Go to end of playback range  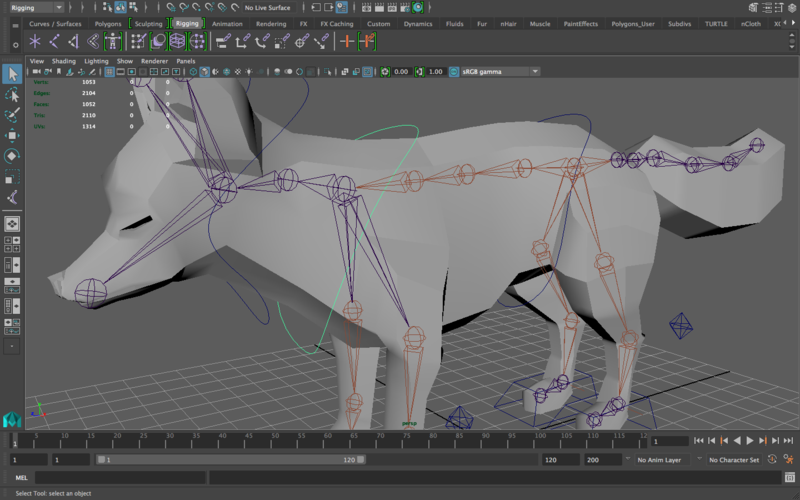(x=788, y=441)
